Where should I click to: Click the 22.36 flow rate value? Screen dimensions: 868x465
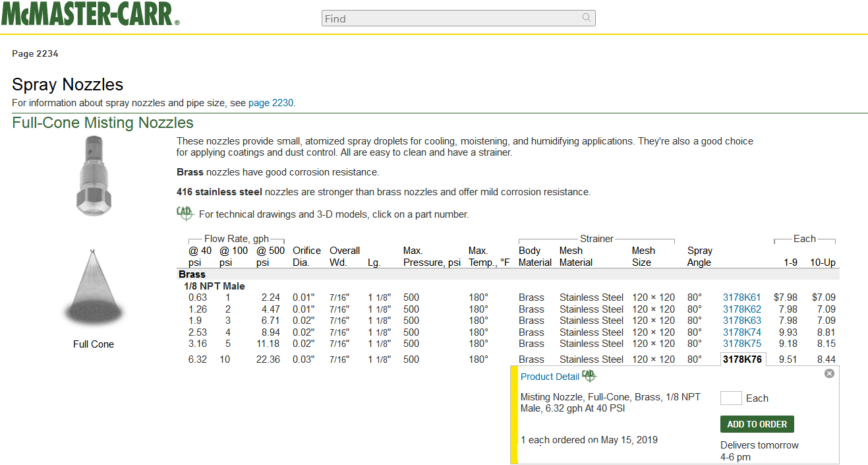[x=268, y=359]
